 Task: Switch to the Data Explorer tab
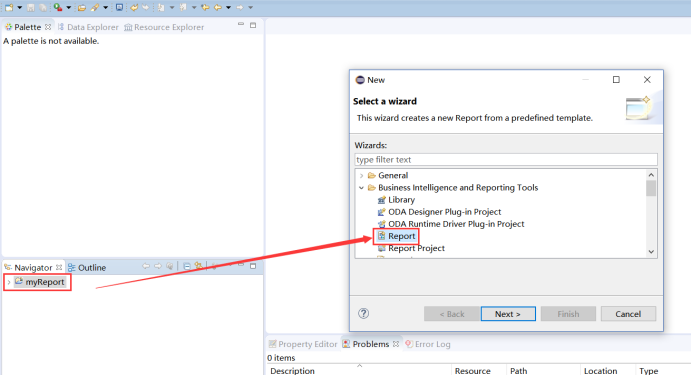tap(88, 27)
